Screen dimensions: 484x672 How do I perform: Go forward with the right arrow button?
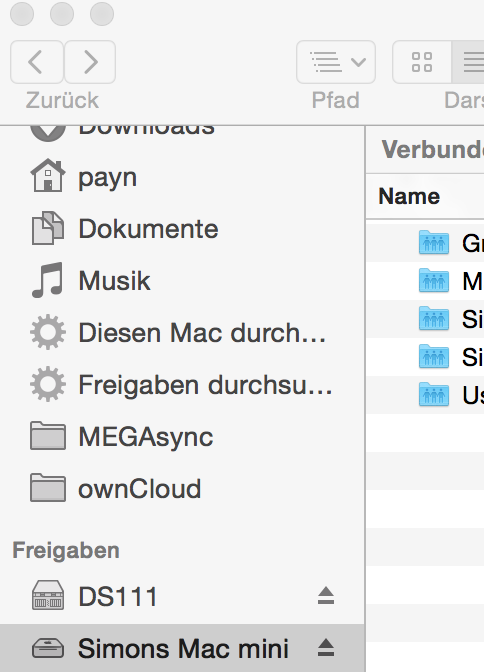pyautogui.click(x=90, y=62)
